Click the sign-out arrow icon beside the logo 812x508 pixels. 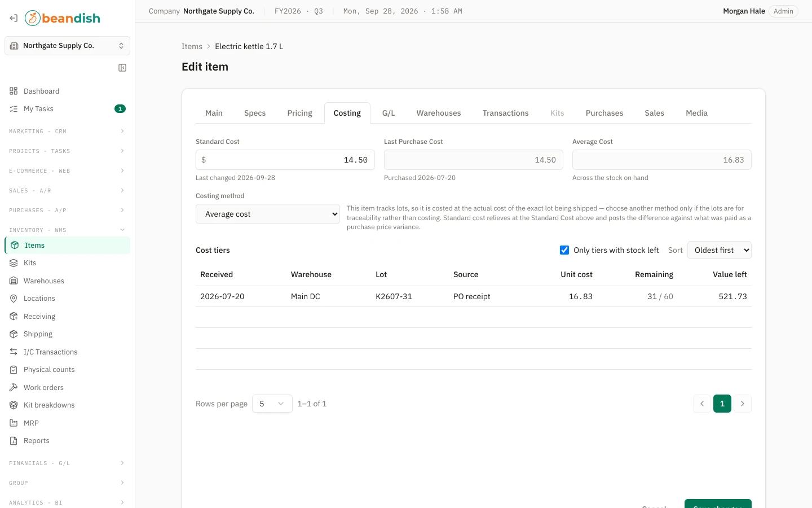point(14,18)
